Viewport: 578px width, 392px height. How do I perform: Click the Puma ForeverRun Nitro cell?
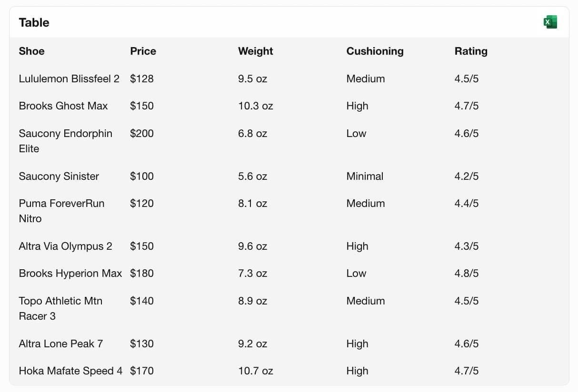[61, 211]
